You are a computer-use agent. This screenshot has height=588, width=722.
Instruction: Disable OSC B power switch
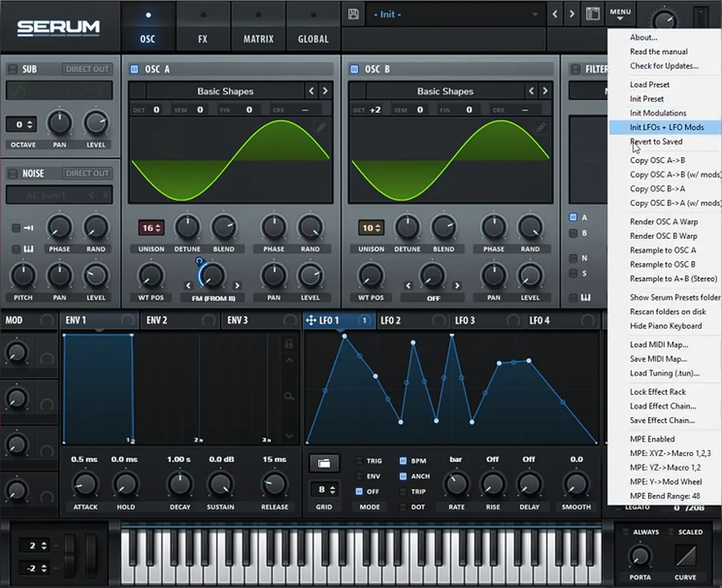[354, 69]
